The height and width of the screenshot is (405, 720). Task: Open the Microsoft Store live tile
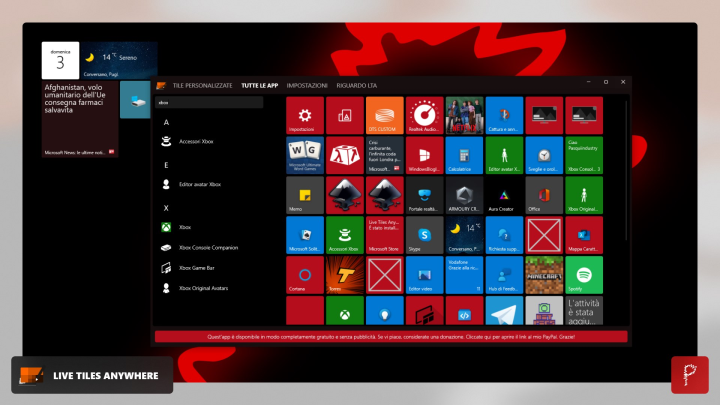[385, 235]
